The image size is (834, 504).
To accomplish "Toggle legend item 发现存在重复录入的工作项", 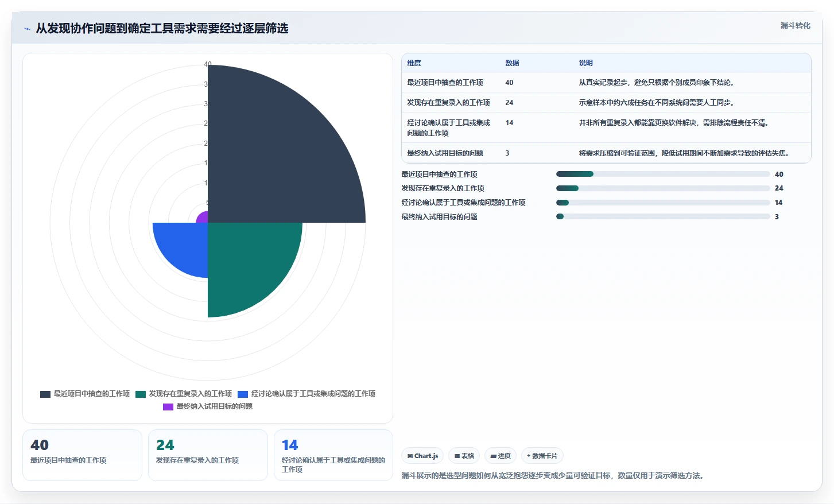I will point(184,394).
